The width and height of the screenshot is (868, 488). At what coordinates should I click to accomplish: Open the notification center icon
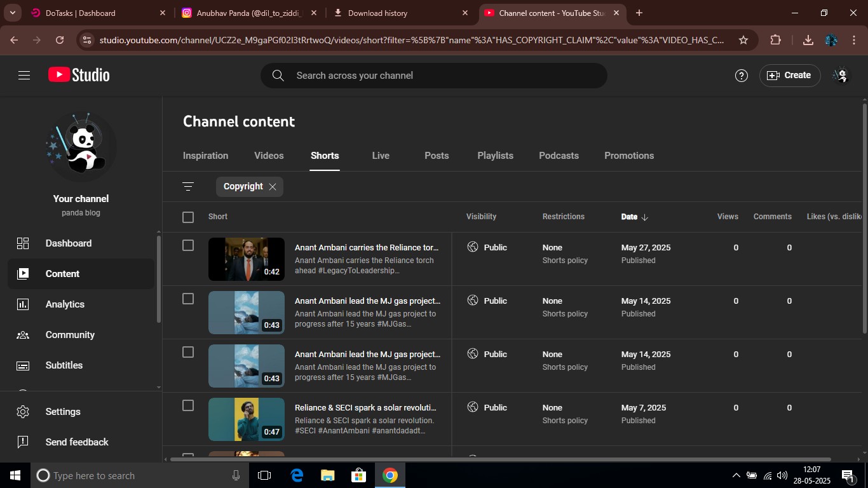pyautogui.click(x=848, y=475)
